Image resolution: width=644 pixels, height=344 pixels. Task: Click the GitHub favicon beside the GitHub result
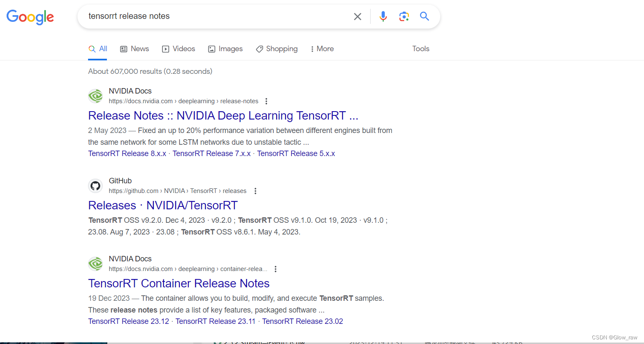pos(95,185)
